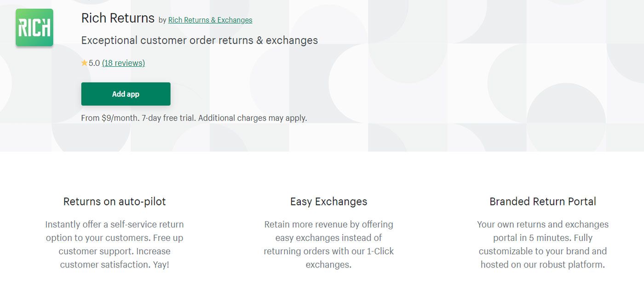Open the 18 reviews link
Screen dimensions: 644x297
(x=123, y=63)
